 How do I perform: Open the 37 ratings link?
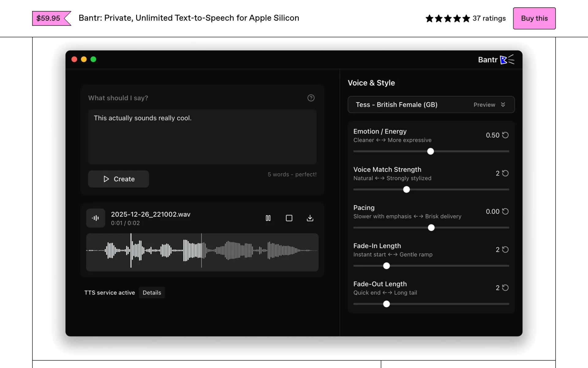[x=489, y=18]
